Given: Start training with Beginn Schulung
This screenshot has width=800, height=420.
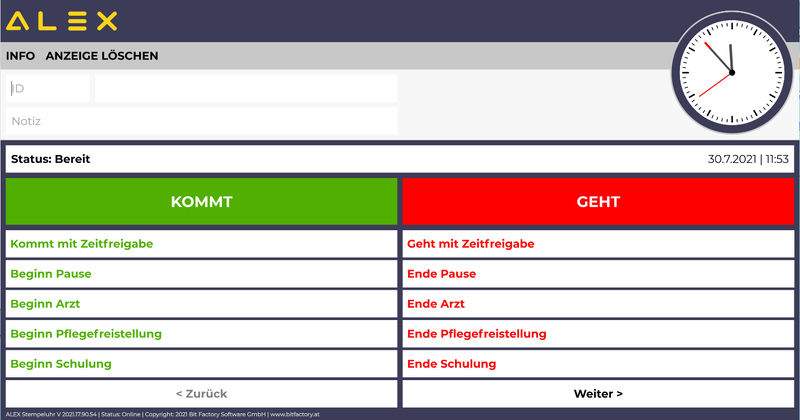Looking at the screenshot, I should click(x=201, y=364).
